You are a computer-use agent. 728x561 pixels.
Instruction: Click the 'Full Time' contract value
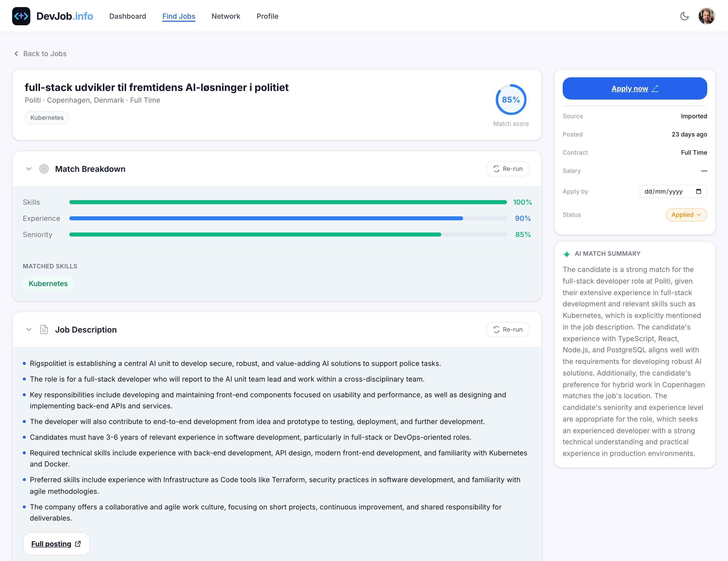(694, 153)
